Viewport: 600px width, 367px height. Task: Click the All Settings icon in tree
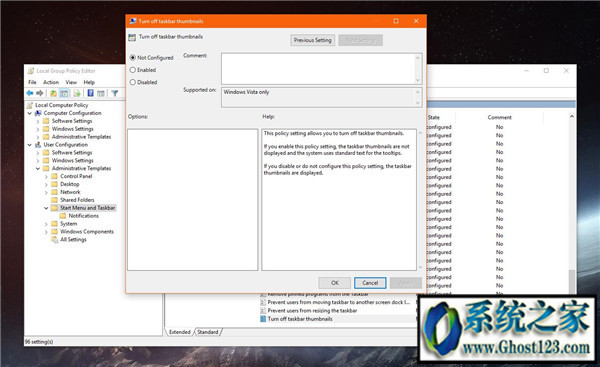(x=55, y=240)
